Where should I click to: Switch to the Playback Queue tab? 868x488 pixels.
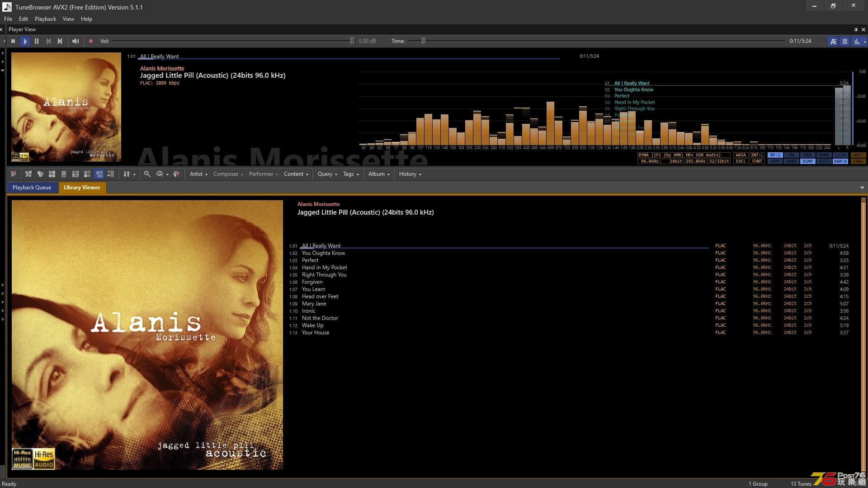[32, 188]
